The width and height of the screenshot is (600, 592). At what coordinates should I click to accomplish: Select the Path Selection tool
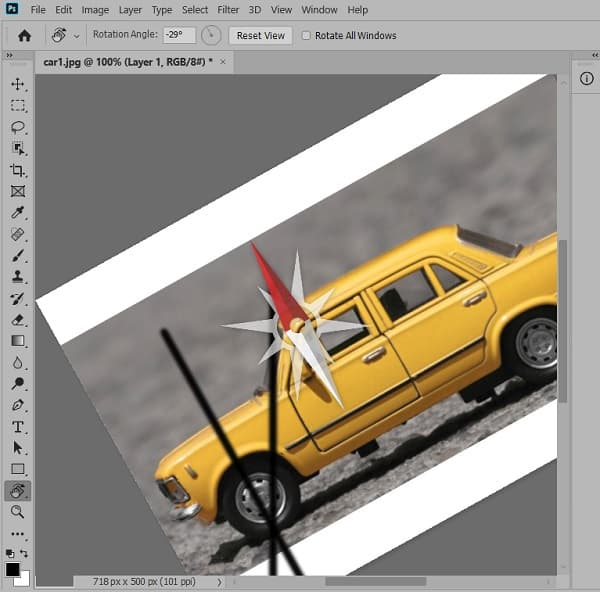click(x=18, y=447)
